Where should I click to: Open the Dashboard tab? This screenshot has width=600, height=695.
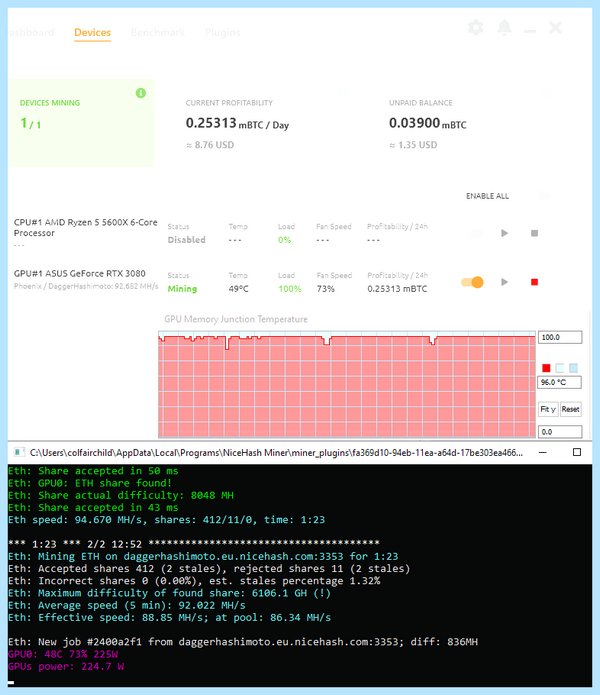coord(31,32)
